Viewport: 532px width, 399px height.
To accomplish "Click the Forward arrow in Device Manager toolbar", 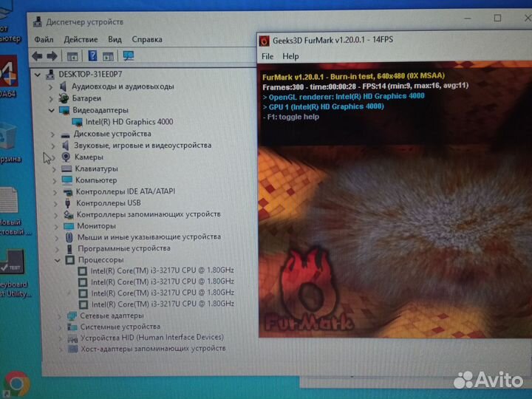I will point(52,56).
